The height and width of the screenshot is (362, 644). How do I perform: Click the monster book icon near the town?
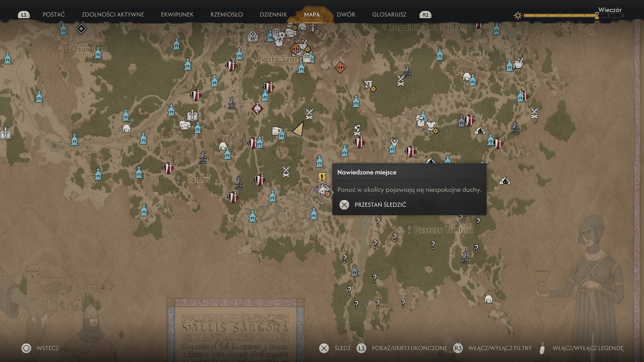[253, 37]
